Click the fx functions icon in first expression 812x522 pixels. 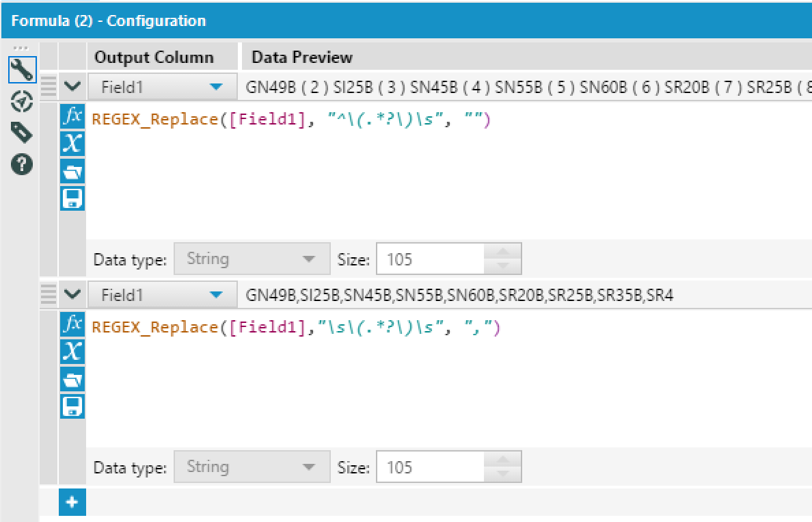pos(72,116)
